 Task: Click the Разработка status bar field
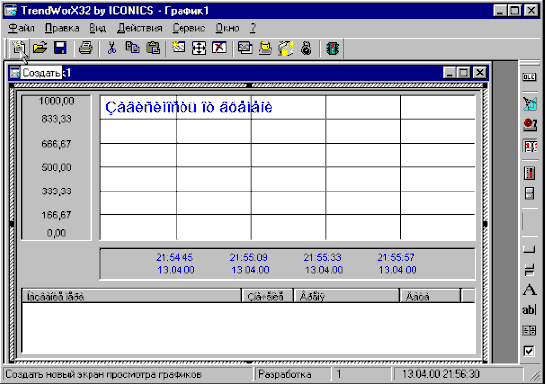(x=292, y=375)
